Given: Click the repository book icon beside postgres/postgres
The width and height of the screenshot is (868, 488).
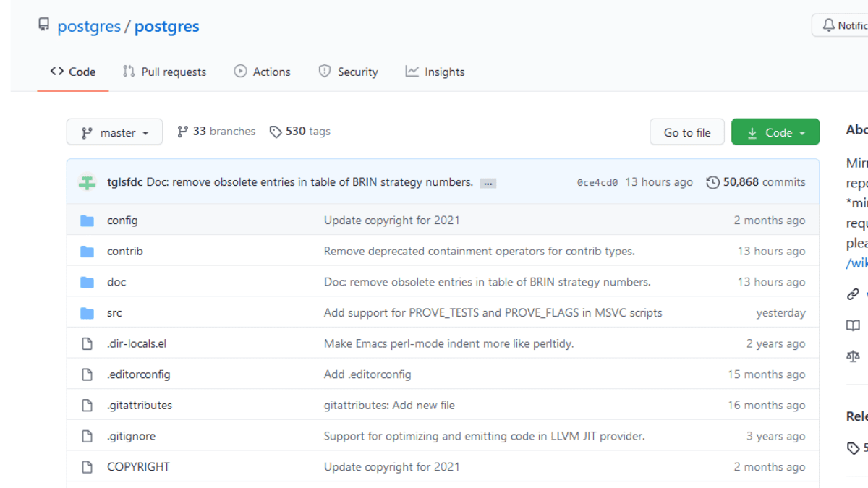Looking at the screenshot, I should pos(44,26).
